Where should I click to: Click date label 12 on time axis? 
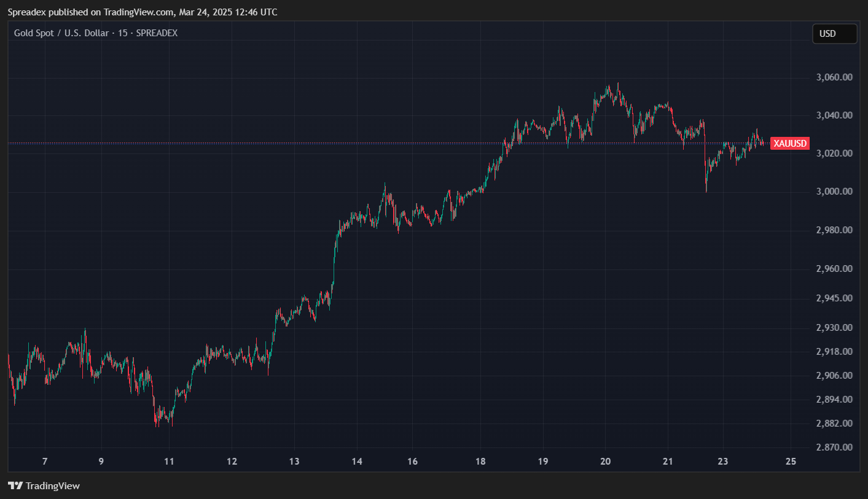[232, 462]
